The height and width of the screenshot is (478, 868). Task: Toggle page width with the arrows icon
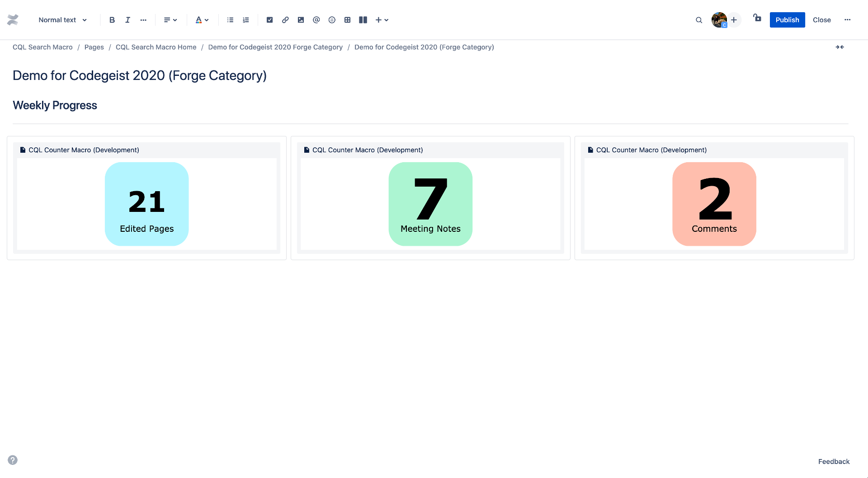tap(840, 47)
